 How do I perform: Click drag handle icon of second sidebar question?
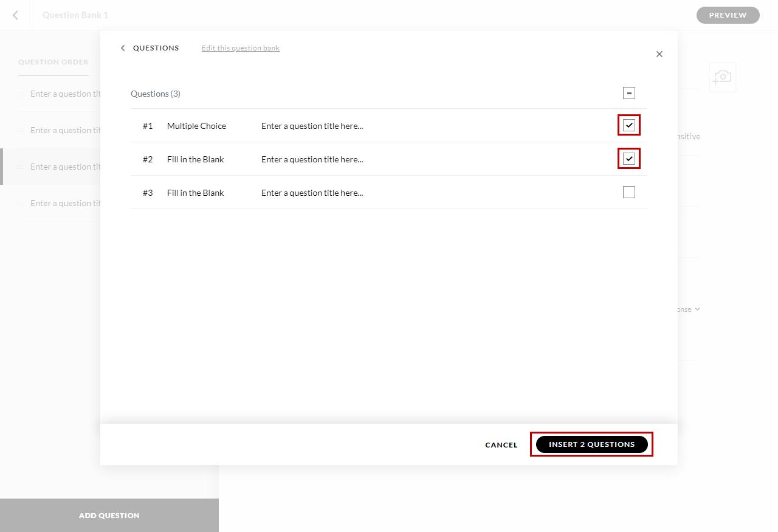point(21,130)
